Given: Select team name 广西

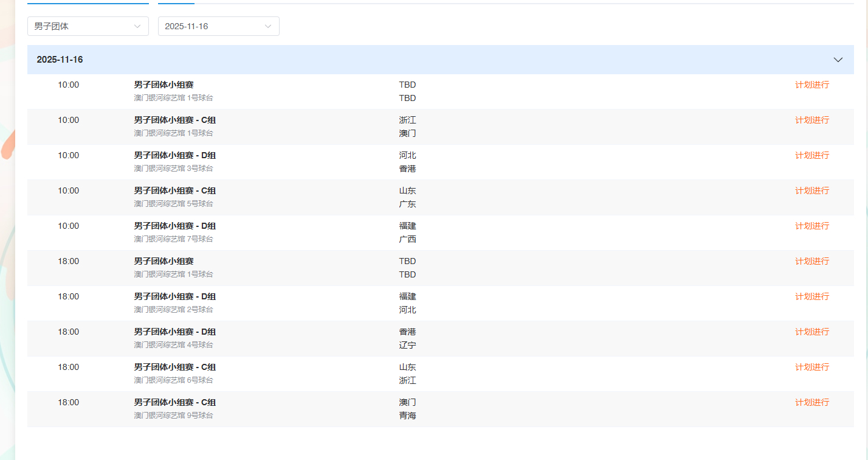Looking at the screenshot, I should (x=408, y=239).
